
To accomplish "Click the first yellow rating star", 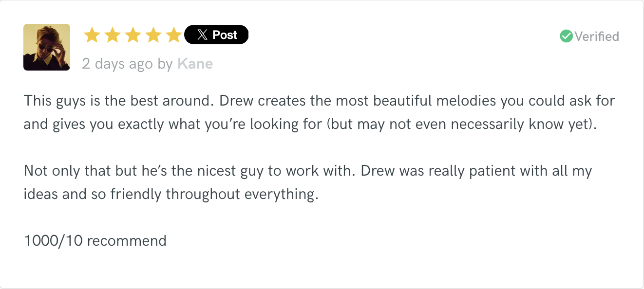I will (x=92, y=35).
